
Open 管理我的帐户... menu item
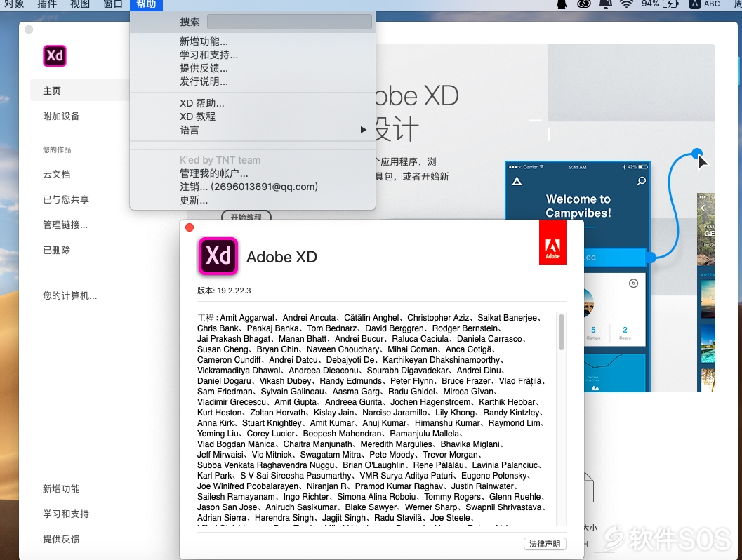252,173
